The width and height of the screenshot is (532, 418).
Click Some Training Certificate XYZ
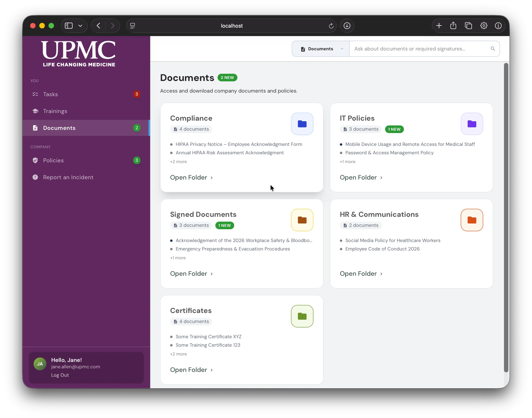(x=208, y=337)
